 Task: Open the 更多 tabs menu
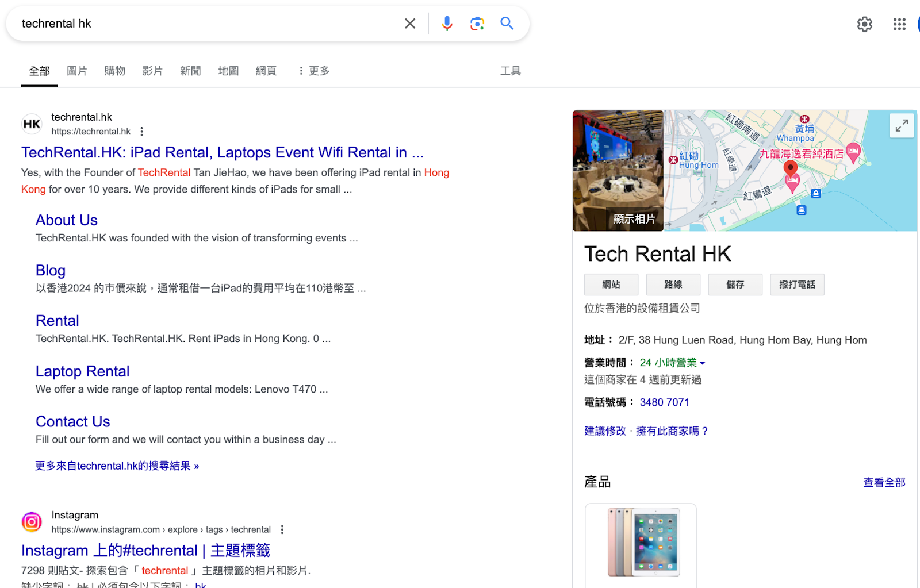314,71
